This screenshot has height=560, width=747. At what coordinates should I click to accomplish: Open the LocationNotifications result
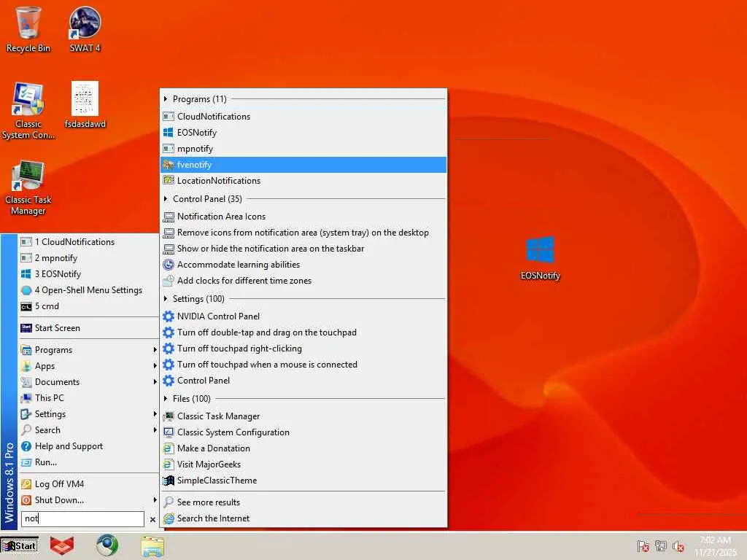(303, 181)
